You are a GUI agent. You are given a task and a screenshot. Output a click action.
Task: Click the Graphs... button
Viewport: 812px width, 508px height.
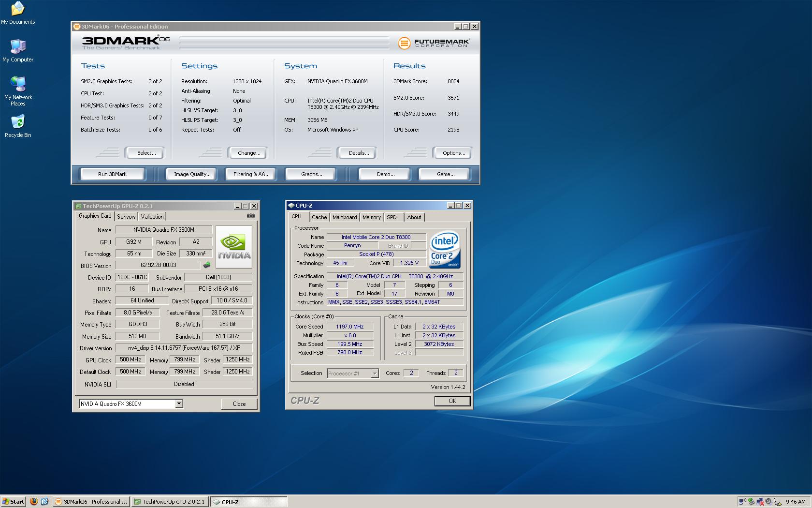point(312,174)
